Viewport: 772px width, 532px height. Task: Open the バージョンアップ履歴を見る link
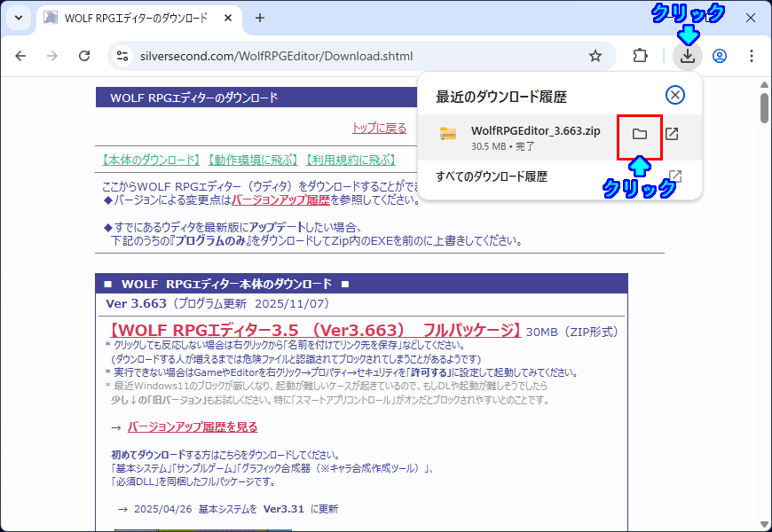pyautogui.click(x=193, y=426)
